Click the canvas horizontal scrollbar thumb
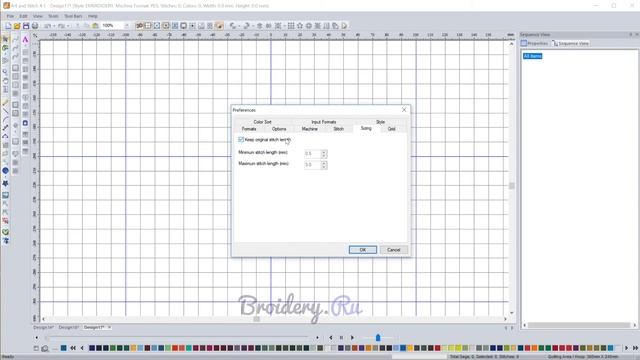The image size is (640, 360). (x=256, y=319)
